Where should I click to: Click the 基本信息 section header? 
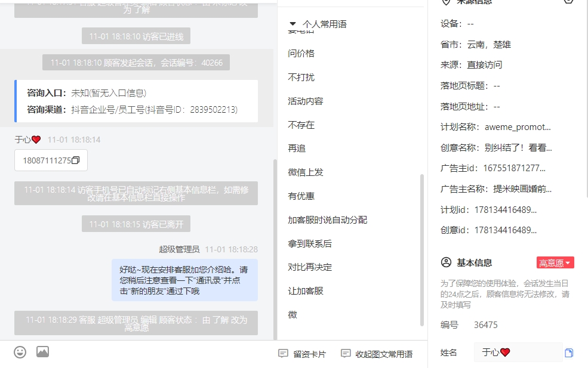474,262
